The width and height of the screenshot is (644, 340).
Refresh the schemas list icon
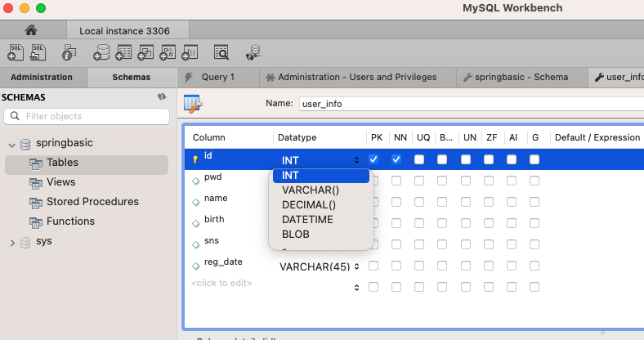click(x=162, y=97)
